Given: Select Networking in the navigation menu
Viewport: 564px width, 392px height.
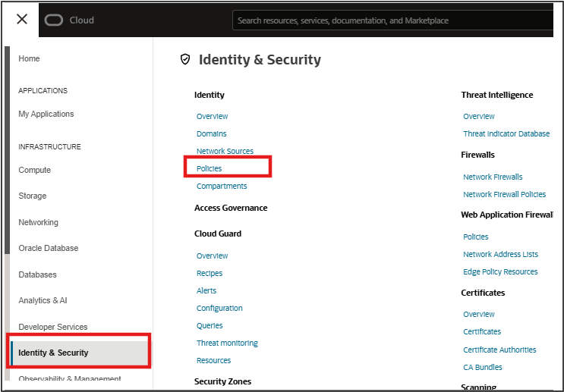Looking at the screenshot, I should click(x=38, y=222).
